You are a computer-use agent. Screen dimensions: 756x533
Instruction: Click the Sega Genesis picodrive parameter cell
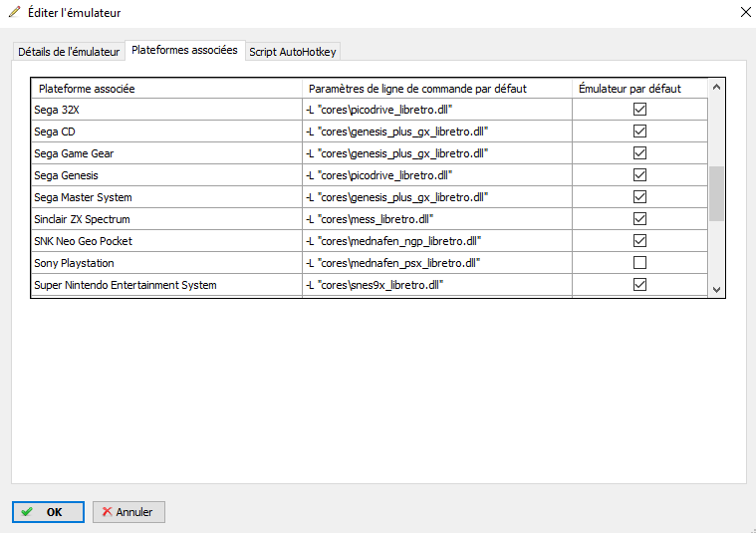pos(437,175)
